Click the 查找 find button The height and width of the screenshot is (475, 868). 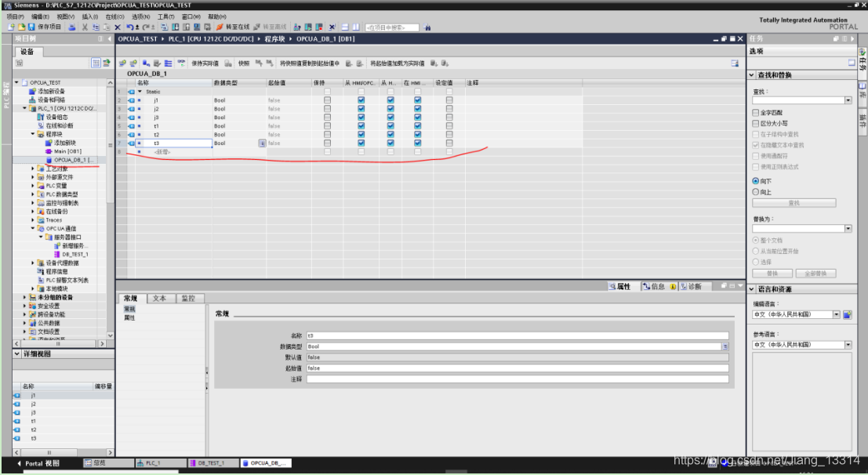coord(794,203)
